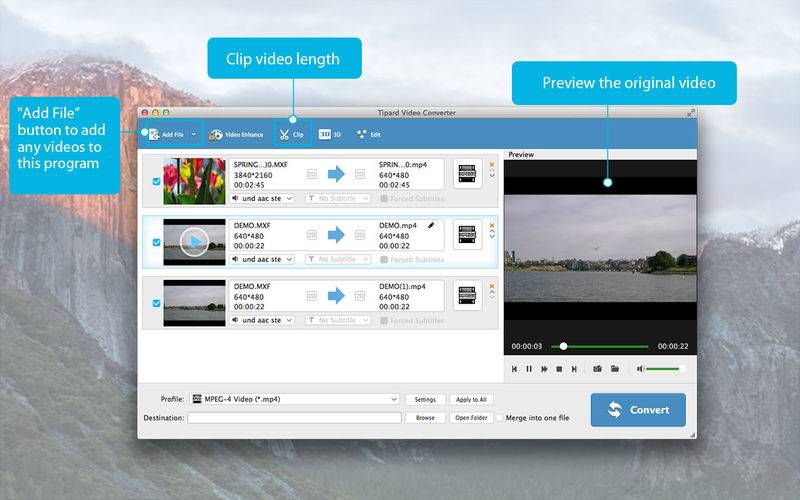The height and width of the screenshot is (500, 800).
Task: Open the Edit effects tool
Action: (x=369, y=135)
